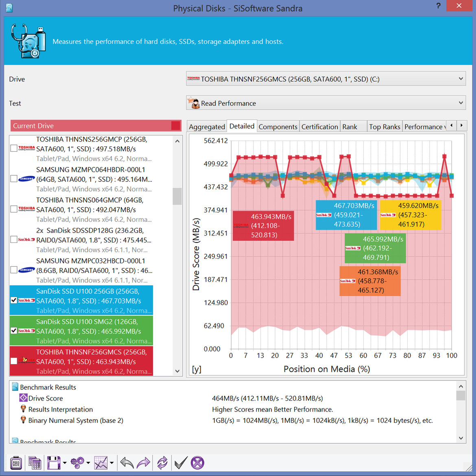Click the Benchmark Results header icon
Viewport: 476px width, 476px height.
pyautogui.click(x=15, y=387)
